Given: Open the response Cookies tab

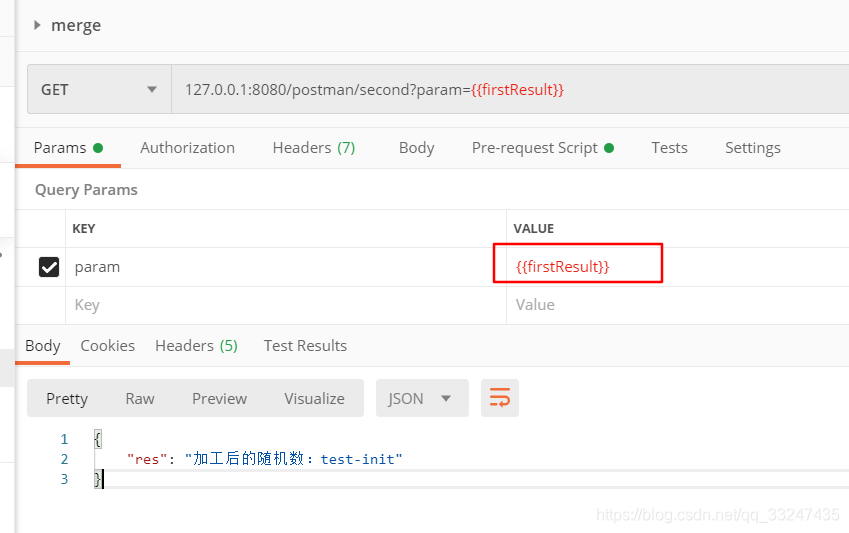Looking at the screenshot, I should [x=107, y=346].
